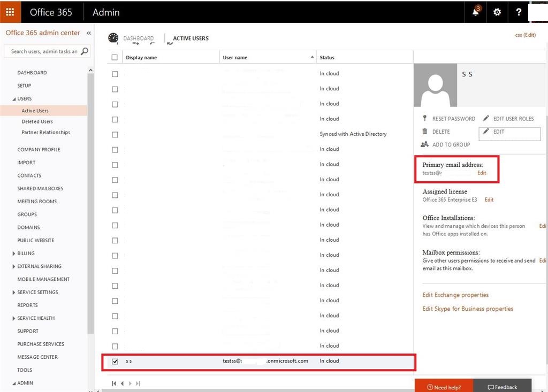Click the Need help? button
This screenshot has width=548, height=392.
point(444,386)
